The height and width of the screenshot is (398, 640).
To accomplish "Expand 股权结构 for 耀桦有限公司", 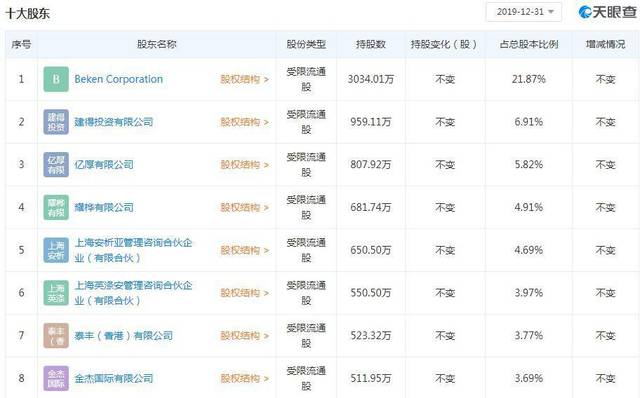I will click(244, 207).
